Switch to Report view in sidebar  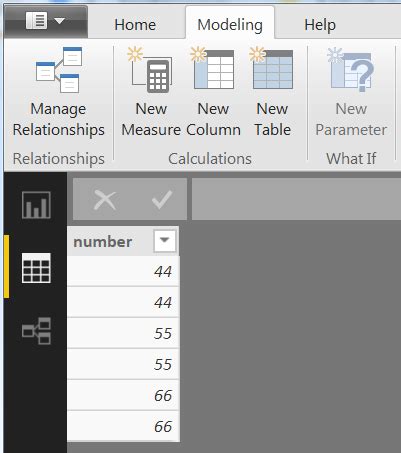[36, 205]
